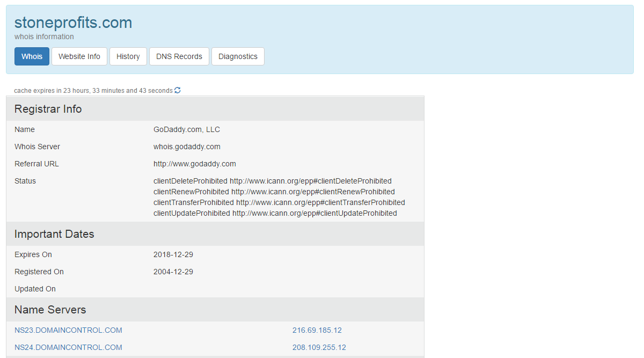Image resolution: width=644 pixels, height=358 pixels.
Task: Select IP address 208.109.255.12
Action: 319,347
